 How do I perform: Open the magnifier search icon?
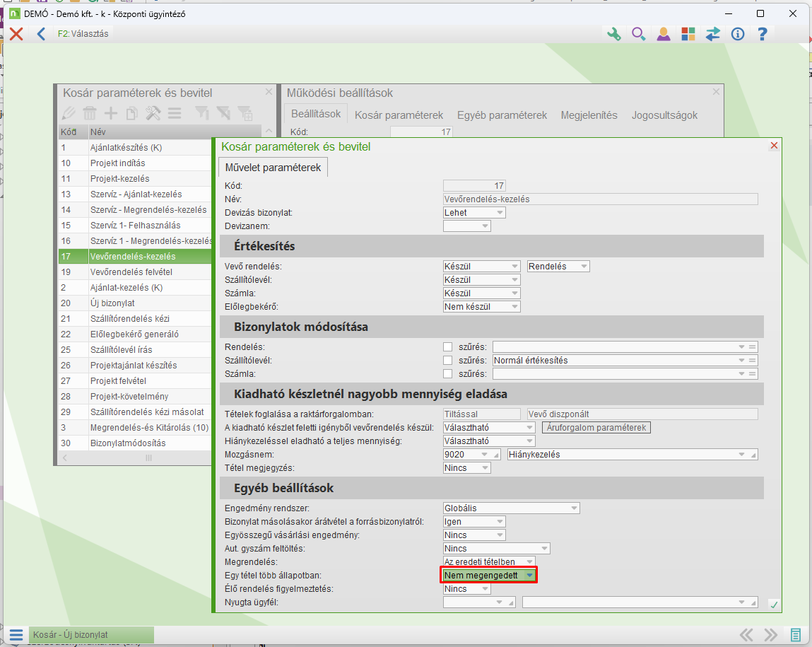coord(638,34)
